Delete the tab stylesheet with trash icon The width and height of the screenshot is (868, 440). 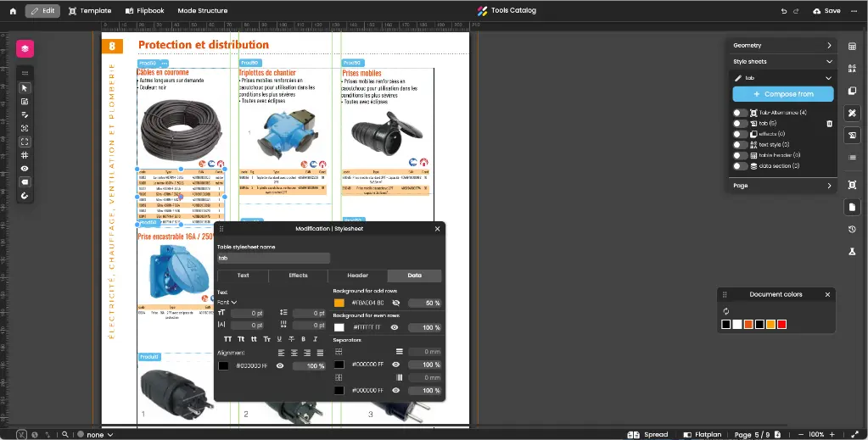coord(829,124)
